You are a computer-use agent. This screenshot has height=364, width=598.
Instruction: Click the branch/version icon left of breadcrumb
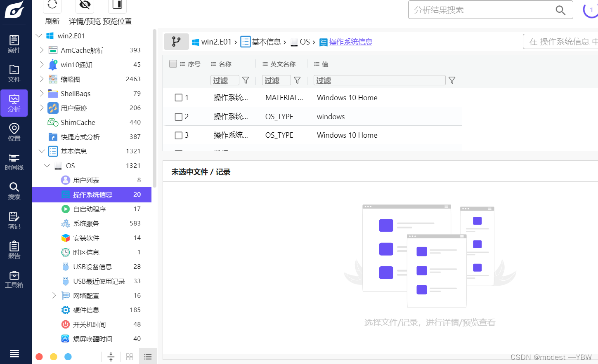tap(176, 41)
